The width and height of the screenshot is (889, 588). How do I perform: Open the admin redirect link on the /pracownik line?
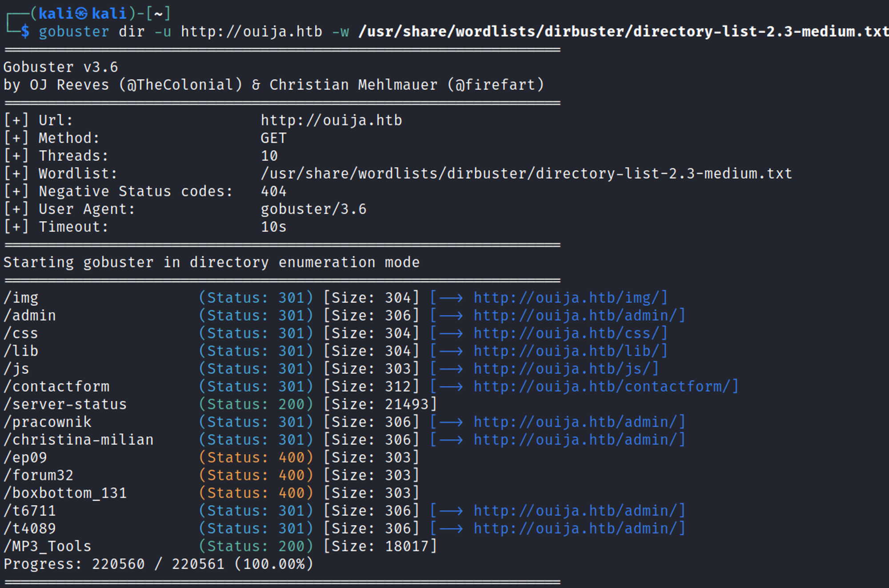click(579, 422)
